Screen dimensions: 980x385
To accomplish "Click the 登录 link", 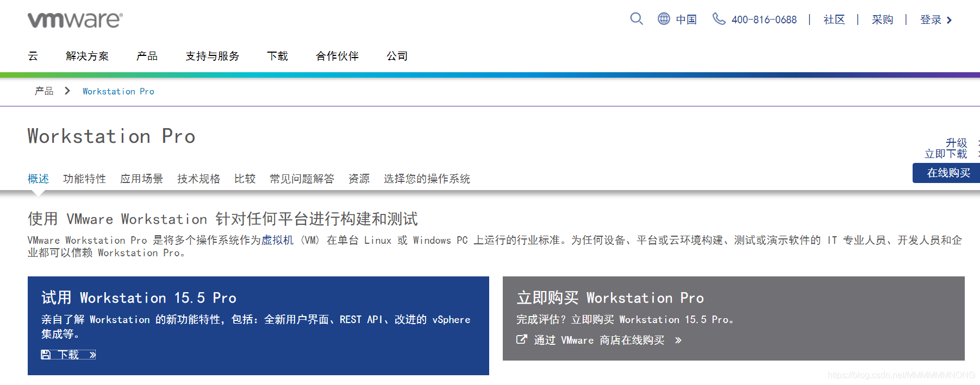I will pyautogui.click(x=931, y=20).
